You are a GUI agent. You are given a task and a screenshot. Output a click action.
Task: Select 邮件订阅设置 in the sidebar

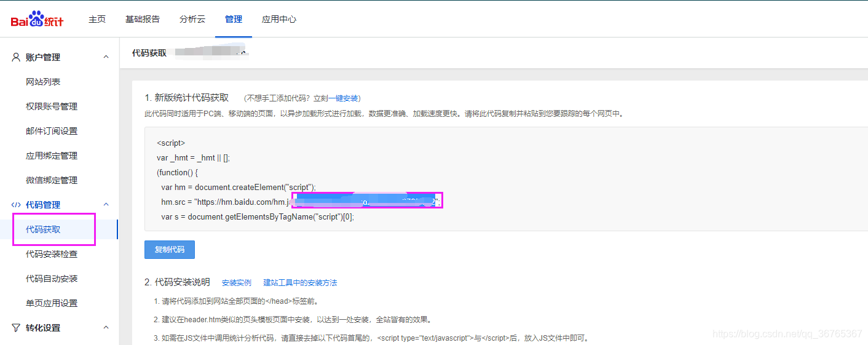[52, 131]
